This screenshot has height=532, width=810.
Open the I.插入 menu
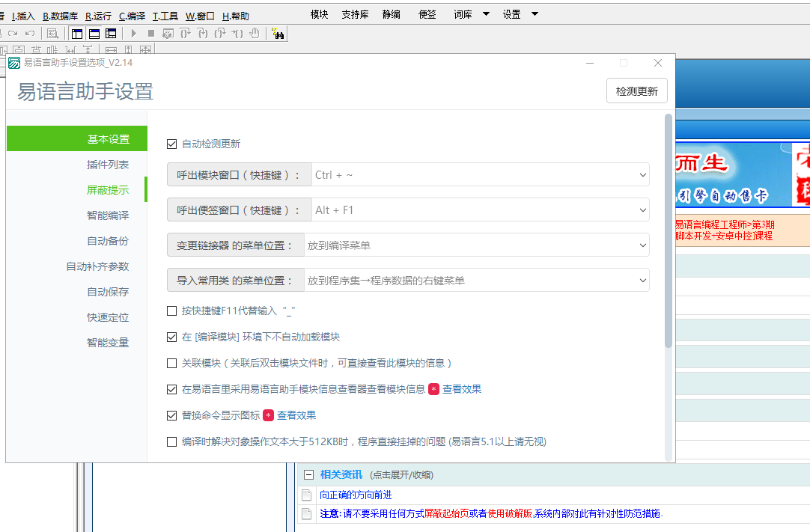(x=23, y=16)
